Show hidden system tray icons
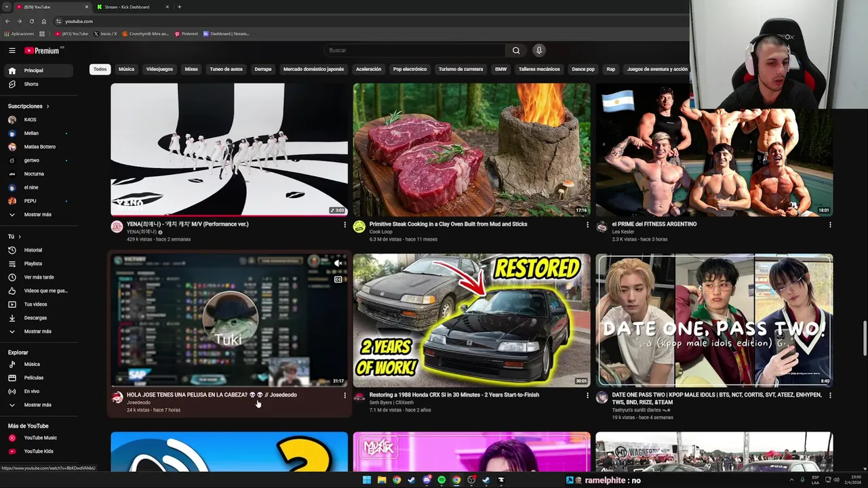Image resolution: width=868 pixels, height=488 pixels. [x=791, y=480]
